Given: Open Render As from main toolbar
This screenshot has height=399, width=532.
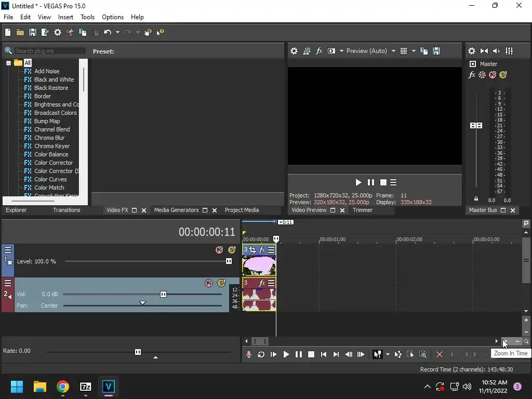Looking at the screenshot, I should (45, 32).
